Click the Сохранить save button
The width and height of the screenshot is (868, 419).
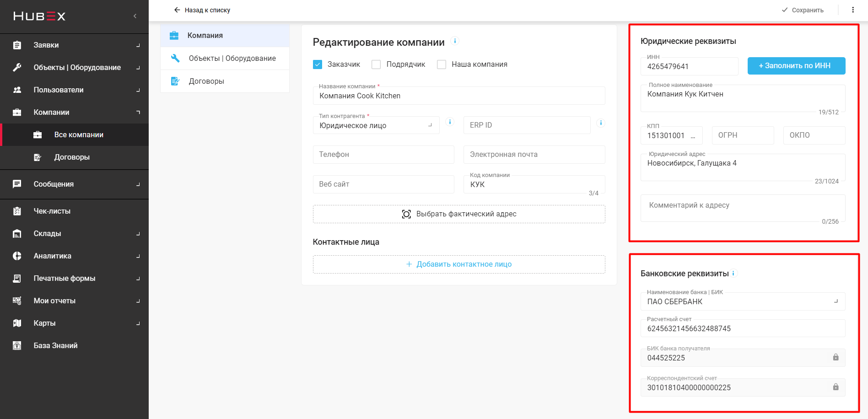[803, 10]
